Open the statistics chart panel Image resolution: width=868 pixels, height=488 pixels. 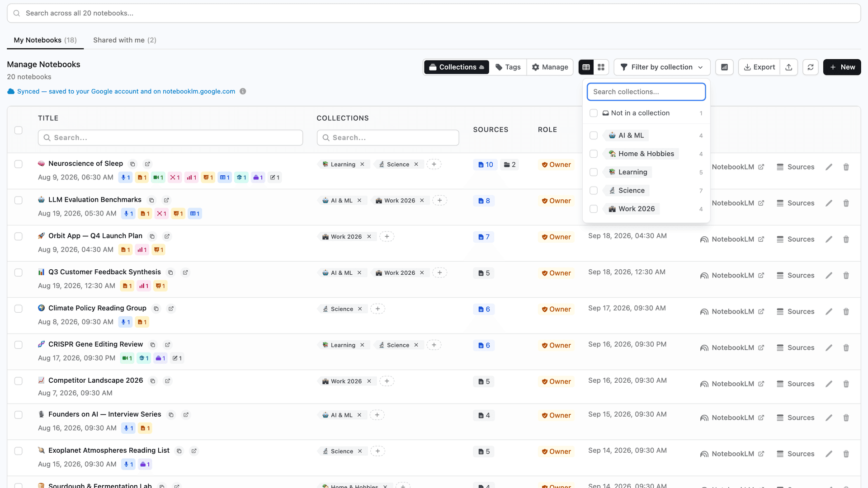click(724, 67)
